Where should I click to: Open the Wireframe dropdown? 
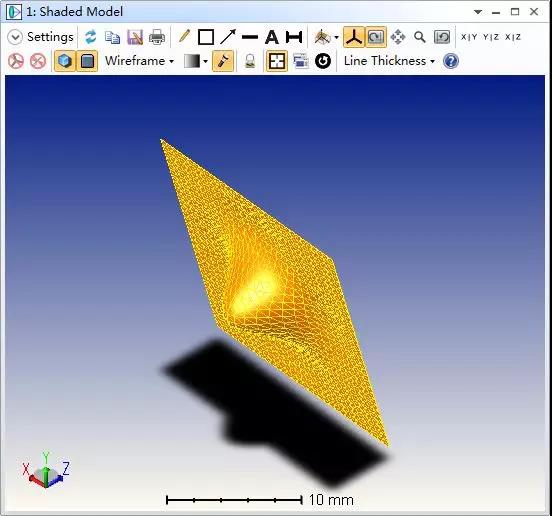[139, 61]
